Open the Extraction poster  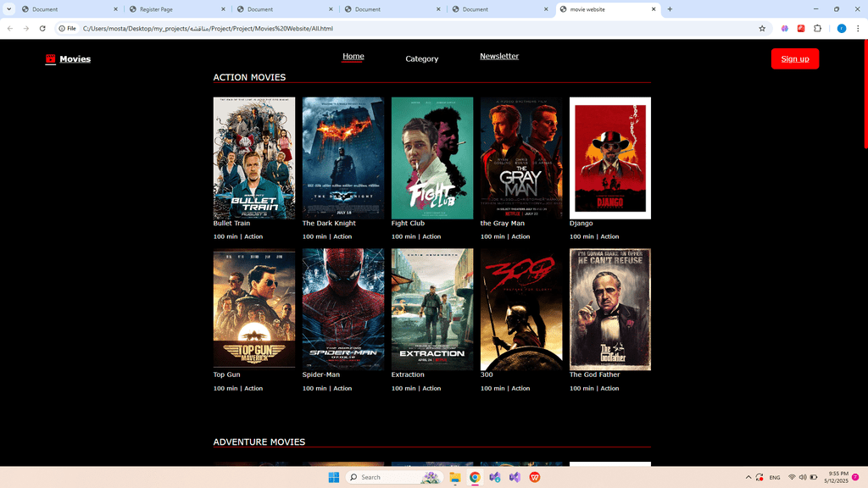pyautogui.click(x=432, y=309)
